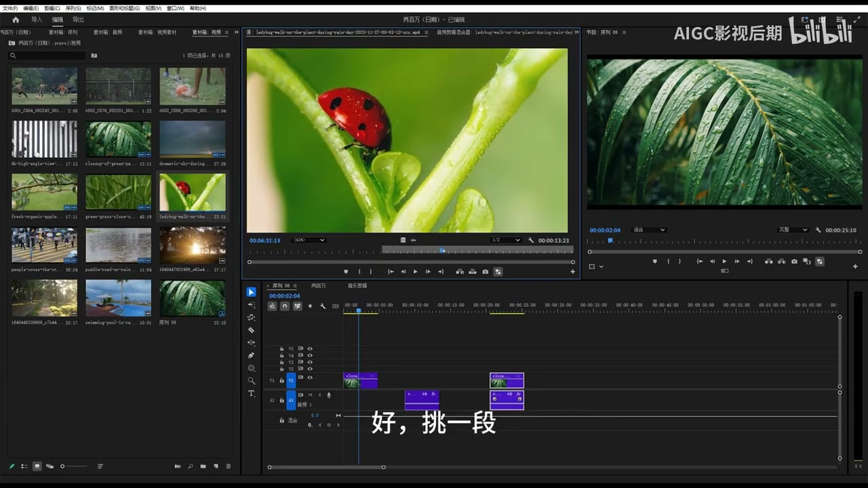Mute the A1 audio track

(311, 394)
